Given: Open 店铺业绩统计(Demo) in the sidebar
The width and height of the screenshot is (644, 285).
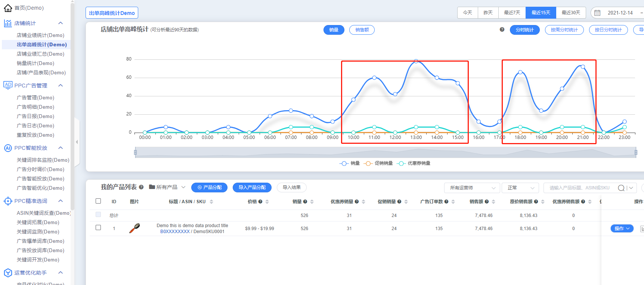Looking at the screenshot, I should [x=40, y=35].
